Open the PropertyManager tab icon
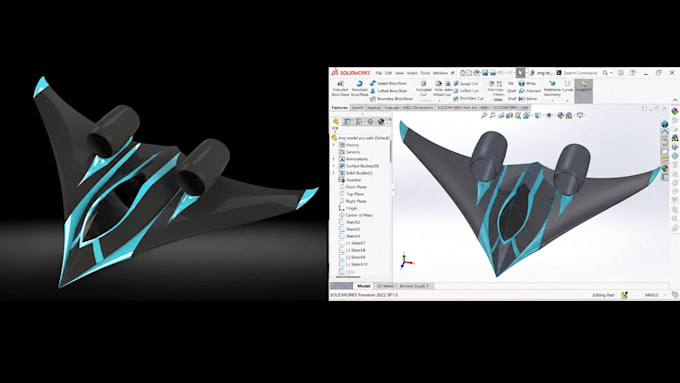 pyautogui.click(x=347, y=122)
